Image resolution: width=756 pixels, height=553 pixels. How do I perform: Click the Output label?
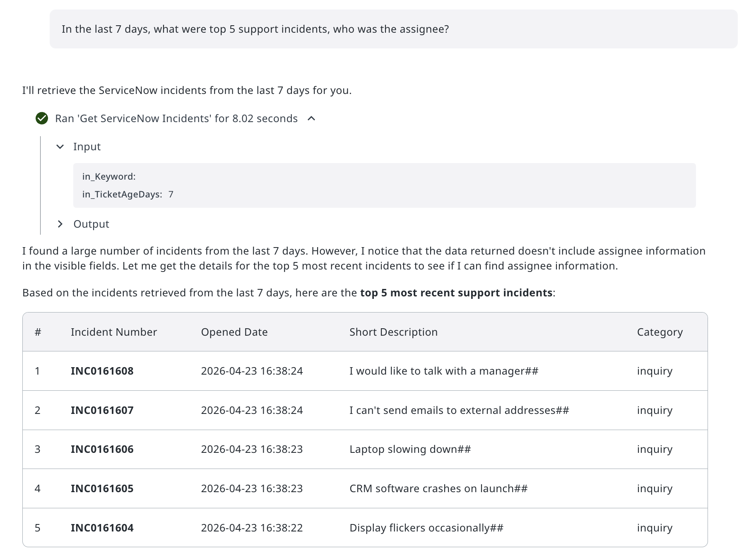91,224
